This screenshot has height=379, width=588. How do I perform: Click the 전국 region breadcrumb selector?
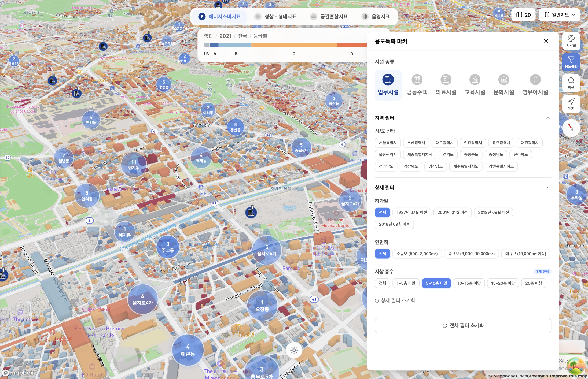pyautogui.click(x=242, y=36)
